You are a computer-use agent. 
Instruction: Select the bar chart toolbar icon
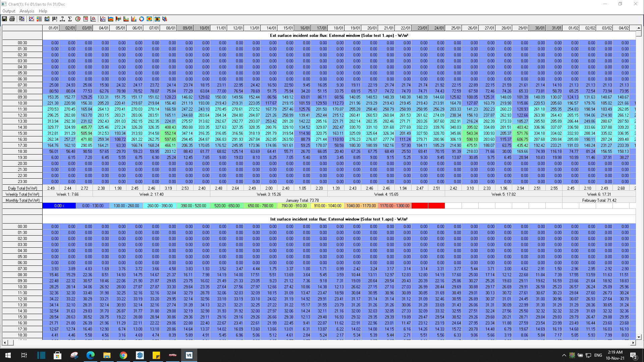pos(134,19)
